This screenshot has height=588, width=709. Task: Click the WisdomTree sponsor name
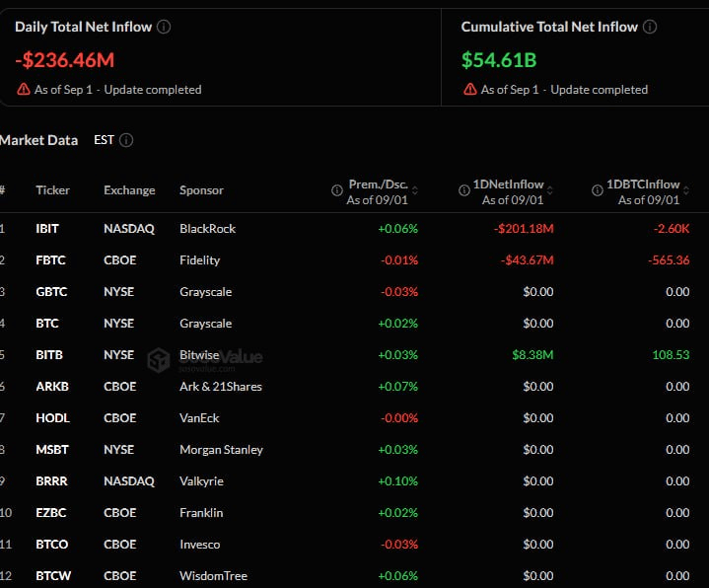click(x=213, y=576)
